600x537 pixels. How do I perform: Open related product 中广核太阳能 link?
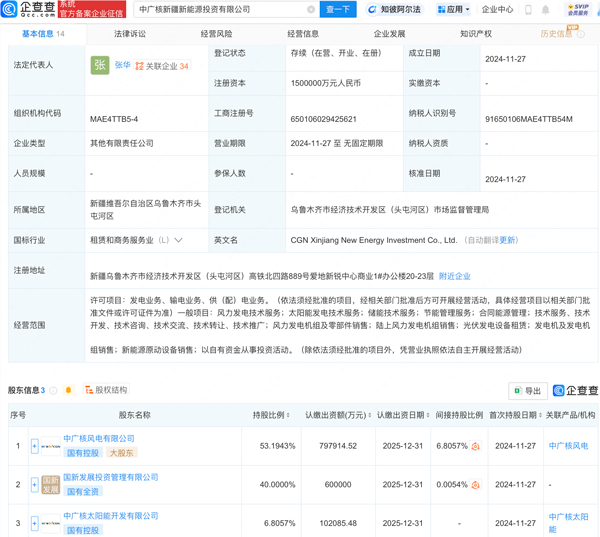click(x=568, y=523)
